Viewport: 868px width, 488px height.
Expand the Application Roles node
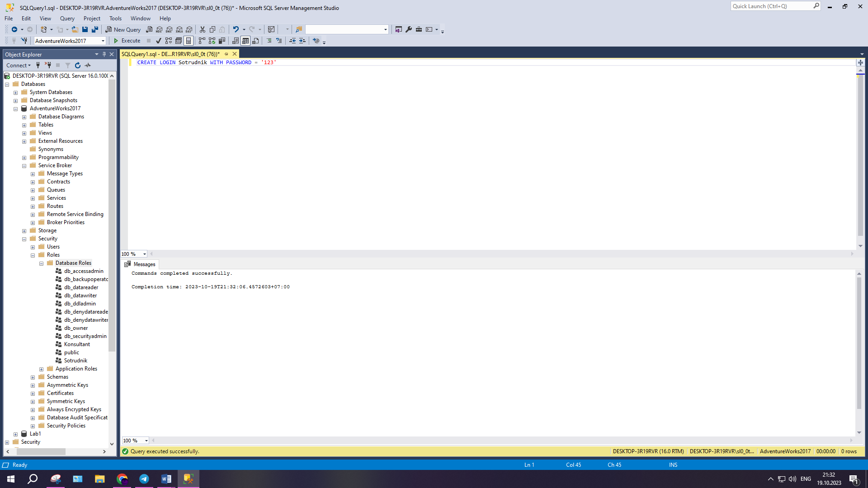tap(41, 369)
